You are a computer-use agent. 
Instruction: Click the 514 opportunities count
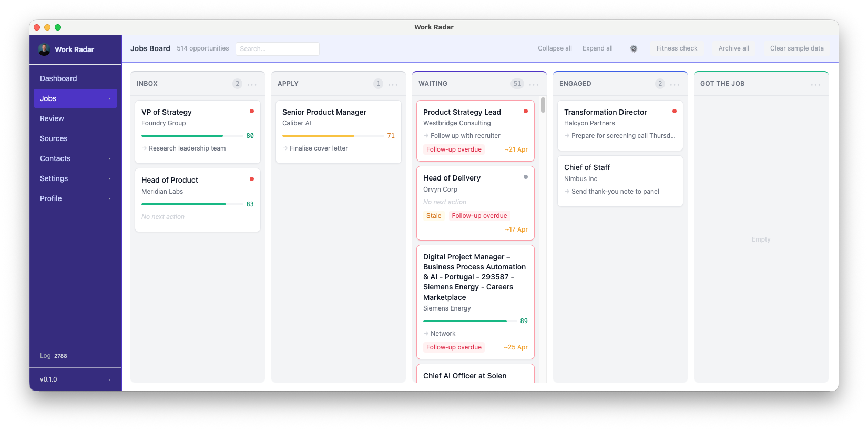point(203,48)
